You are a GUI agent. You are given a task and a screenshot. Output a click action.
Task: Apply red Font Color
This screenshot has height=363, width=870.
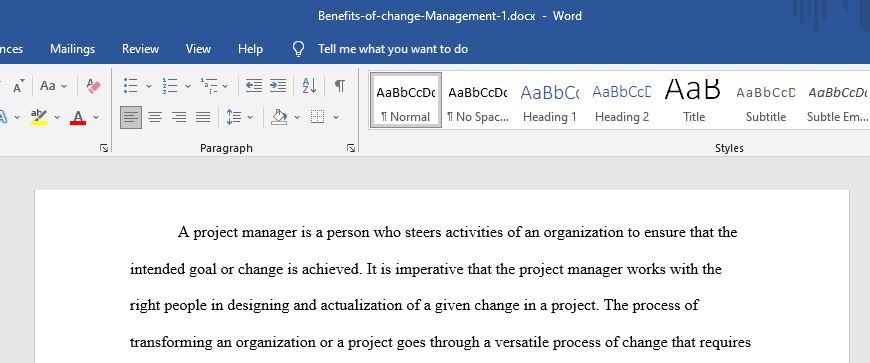click(x=78, y=117)
